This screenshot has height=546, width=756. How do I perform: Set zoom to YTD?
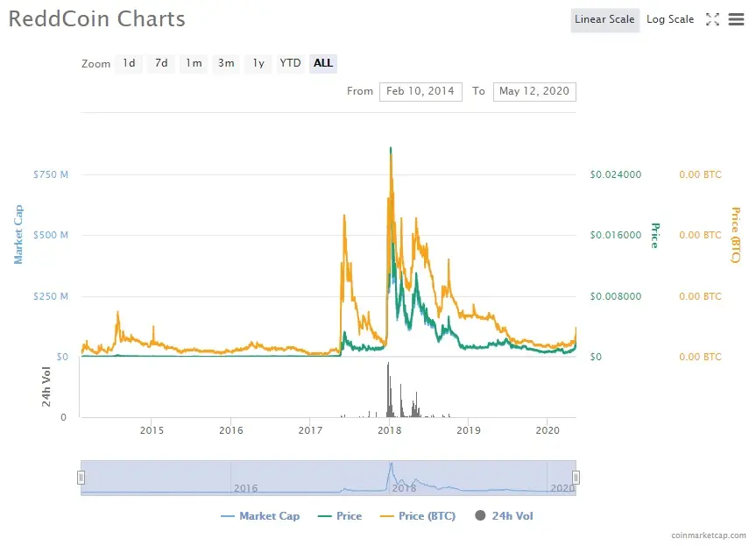(x=290, y=63)
